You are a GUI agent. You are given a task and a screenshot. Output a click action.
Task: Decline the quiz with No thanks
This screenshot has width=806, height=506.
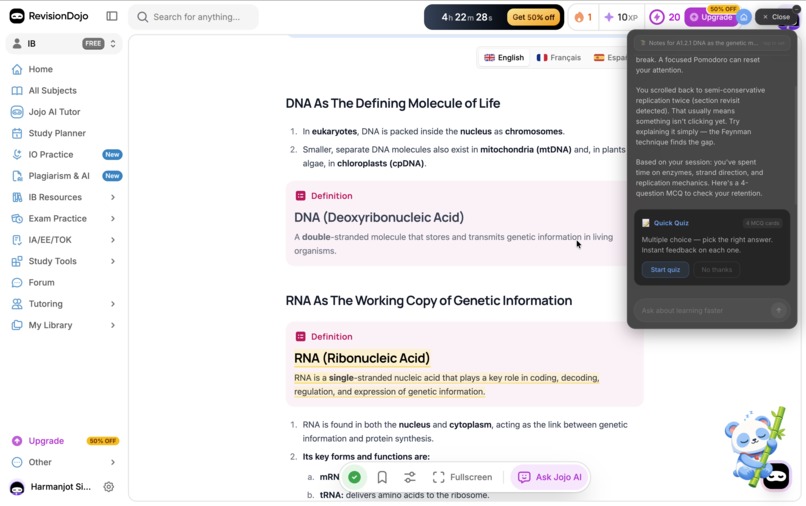click(x=717, y=269)
